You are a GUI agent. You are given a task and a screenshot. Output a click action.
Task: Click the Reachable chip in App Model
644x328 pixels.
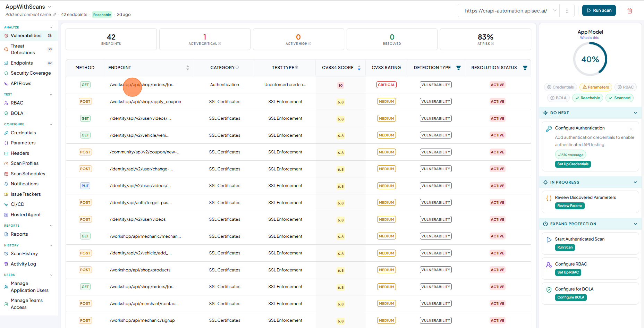pyautogui.click(x=588, y=98)
